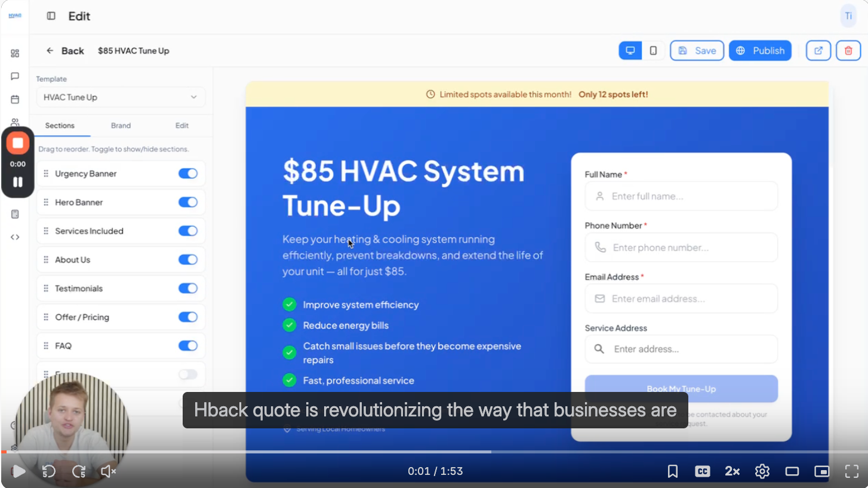Toggle Offer / Pricing section

click(x=188, y=317)
